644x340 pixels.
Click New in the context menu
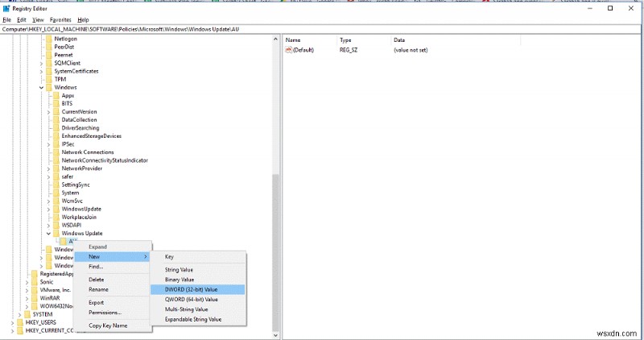(113, 256)
